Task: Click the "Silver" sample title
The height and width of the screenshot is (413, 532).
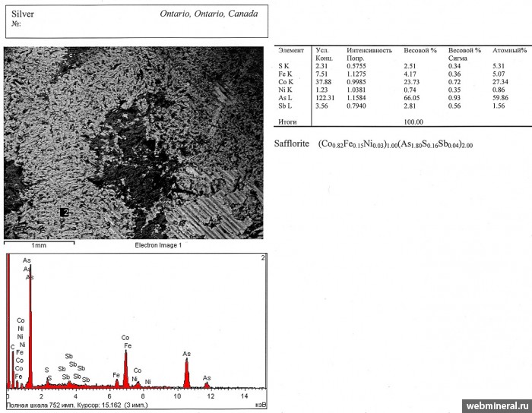Action: [x=23, y=14]
